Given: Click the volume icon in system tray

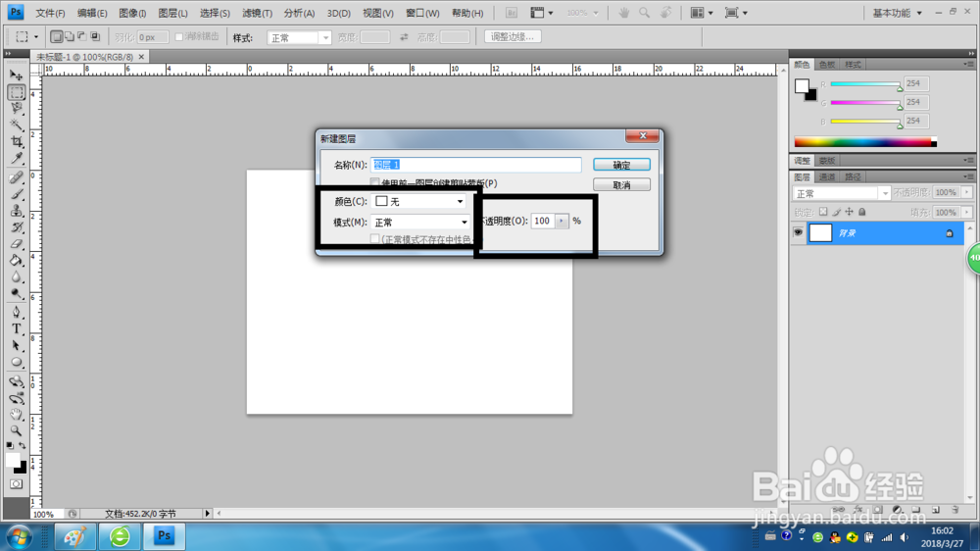Looking at the screenshot, I should 905,537.
